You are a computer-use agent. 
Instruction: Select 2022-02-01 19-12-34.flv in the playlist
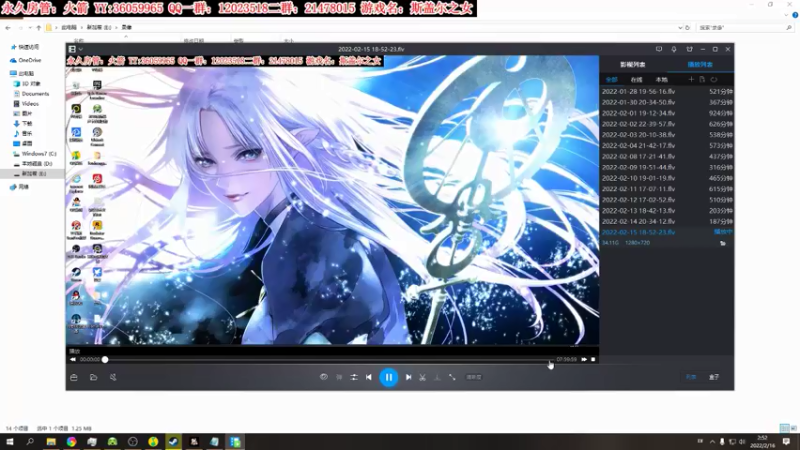[667, 113]
